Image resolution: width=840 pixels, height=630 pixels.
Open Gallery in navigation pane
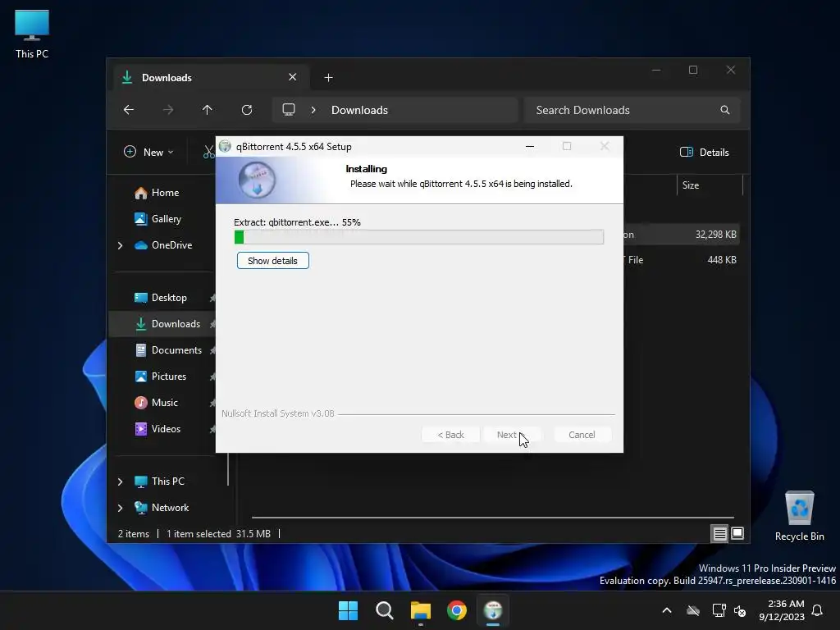click(x=158, y=219)
